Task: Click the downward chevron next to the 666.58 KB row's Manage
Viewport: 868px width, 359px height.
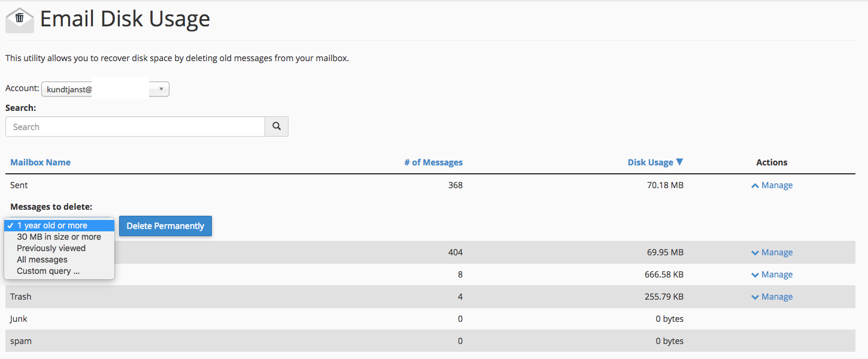Action: click(755, 274)
